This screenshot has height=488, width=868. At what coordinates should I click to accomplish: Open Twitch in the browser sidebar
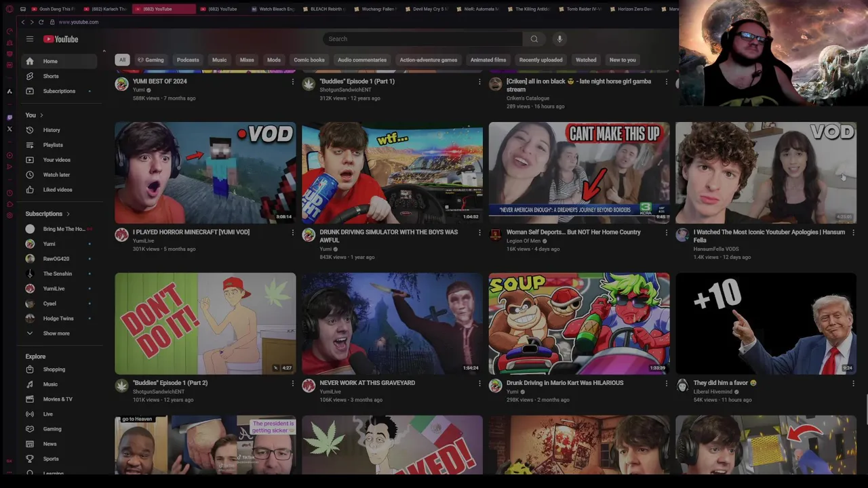click(x=9, y=117)
